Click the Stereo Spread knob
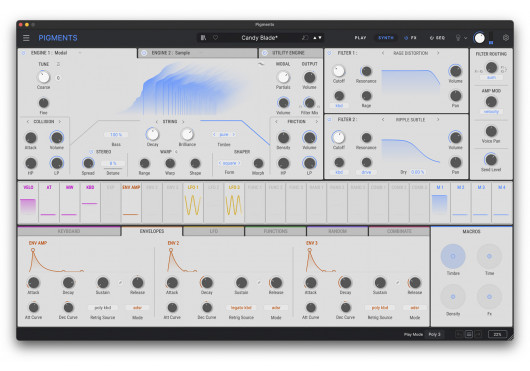The height and width of the screenshot is (371, 530). pyautogui.click(x=88, y=163)
